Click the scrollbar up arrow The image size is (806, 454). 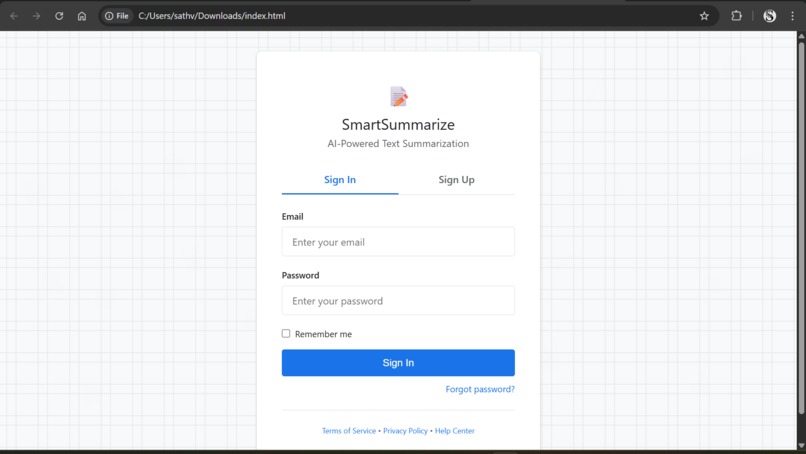(x=801, y=35)
